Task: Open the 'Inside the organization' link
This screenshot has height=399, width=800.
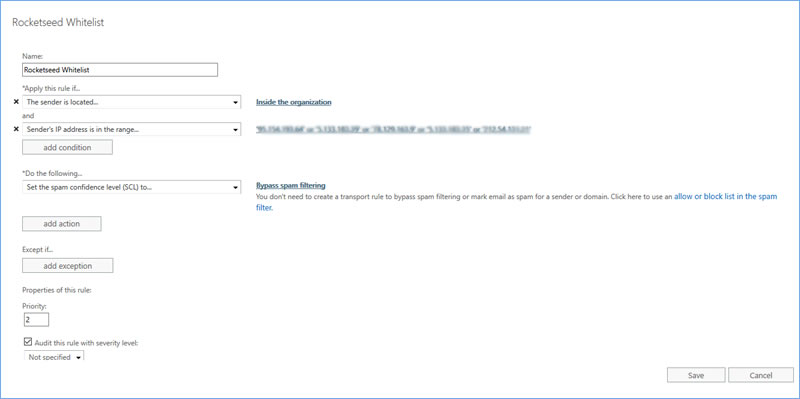Action: point(294,102)
